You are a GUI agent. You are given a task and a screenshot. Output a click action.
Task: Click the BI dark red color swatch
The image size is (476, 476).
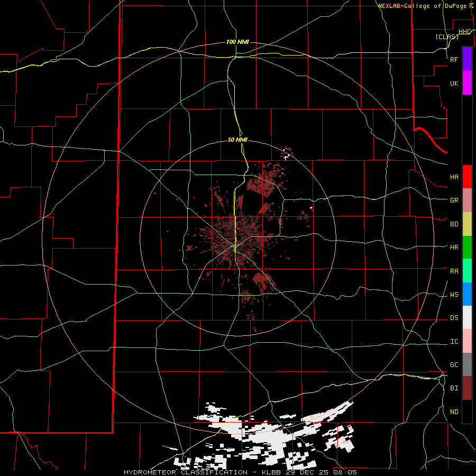pos(467,388)
